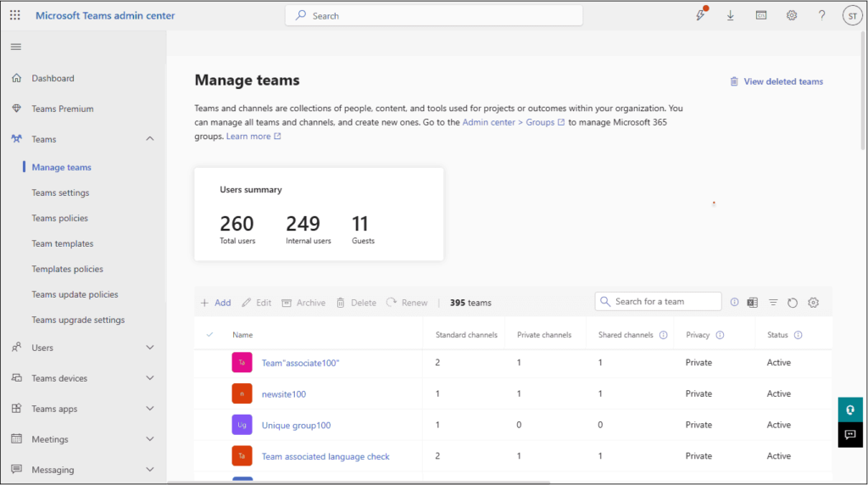Collapse the Teams navigation section

pyautogui.click(x=150, y=139)
